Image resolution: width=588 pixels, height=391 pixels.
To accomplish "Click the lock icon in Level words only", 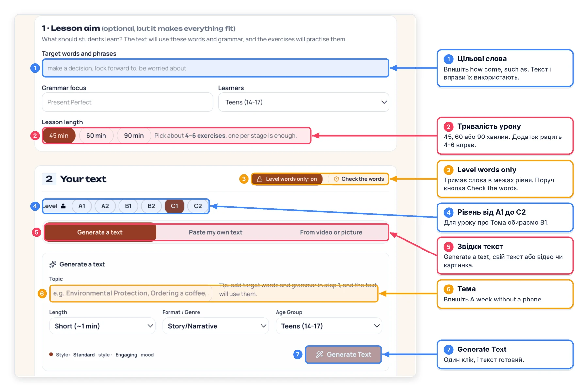I will 260,179.
